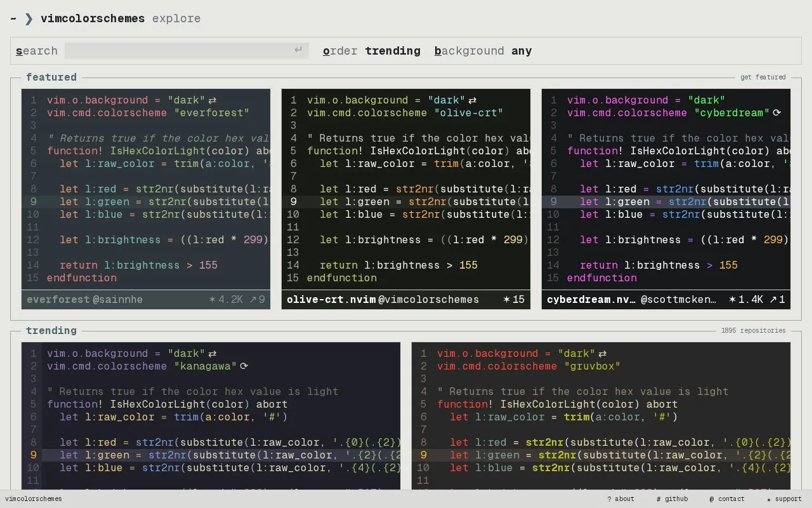Toggle olive-crt background dark/light switch
This screenshot has width=812, height=508.
[472, 100]
